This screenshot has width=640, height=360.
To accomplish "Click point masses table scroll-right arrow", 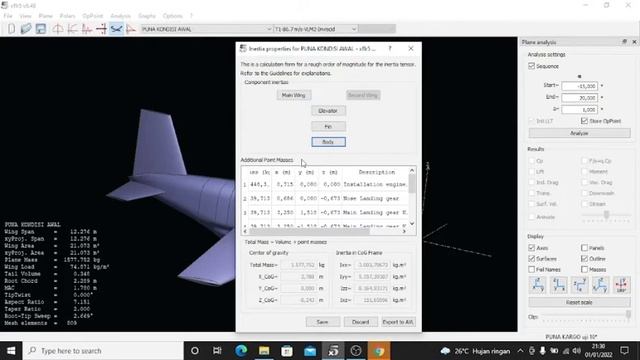I will pos(404,231).
